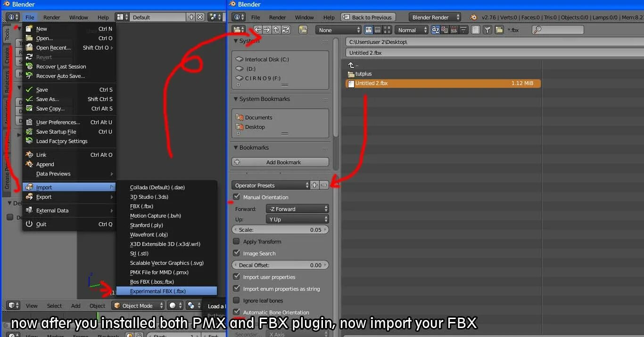
Task: Open Blender Render engine dropdown
Action: click(435, 17)
